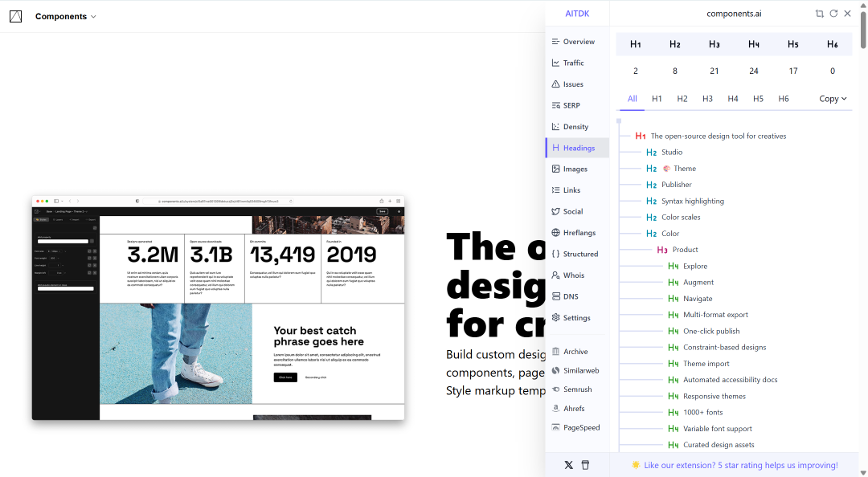868x477 pixels.
Task: Open the SERP section
Action: (577, 105)
